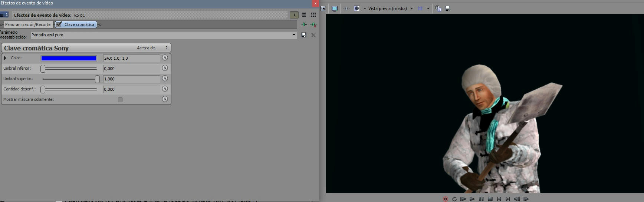
Task: Click the Cantidad desenf. slider handle
Action: [x=43, y=89]
